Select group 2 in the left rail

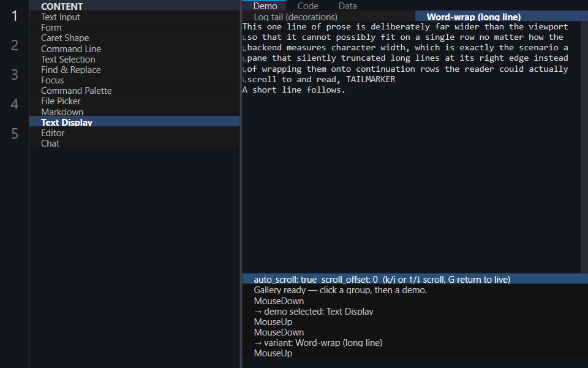pyautogui.click(x=15, y=45)
